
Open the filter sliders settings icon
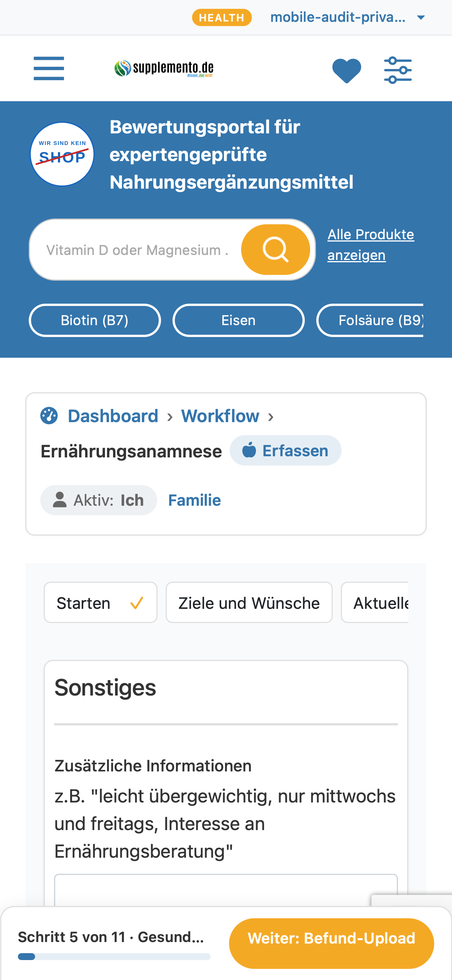coord(398,70)
